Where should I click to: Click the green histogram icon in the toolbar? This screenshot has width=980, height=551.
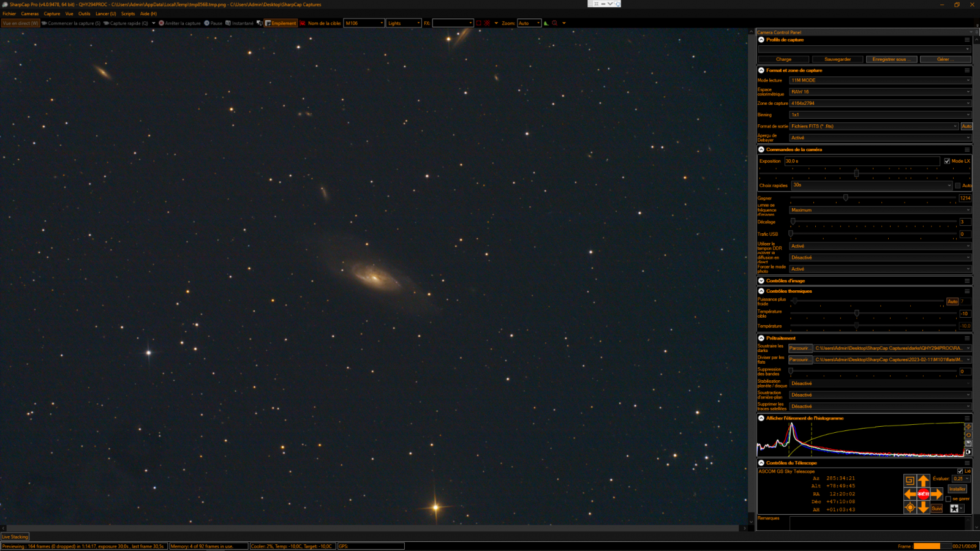tap(546, 23)
